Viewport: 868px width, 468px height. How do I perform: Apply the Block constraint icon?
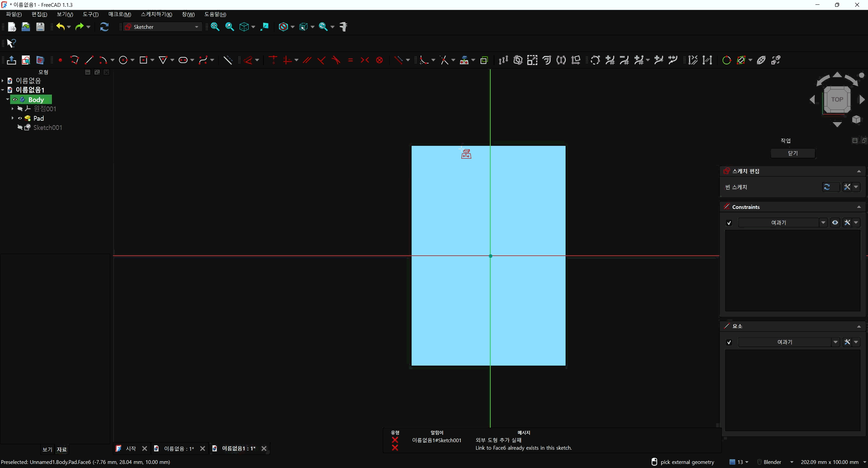[x=379, y=60]
